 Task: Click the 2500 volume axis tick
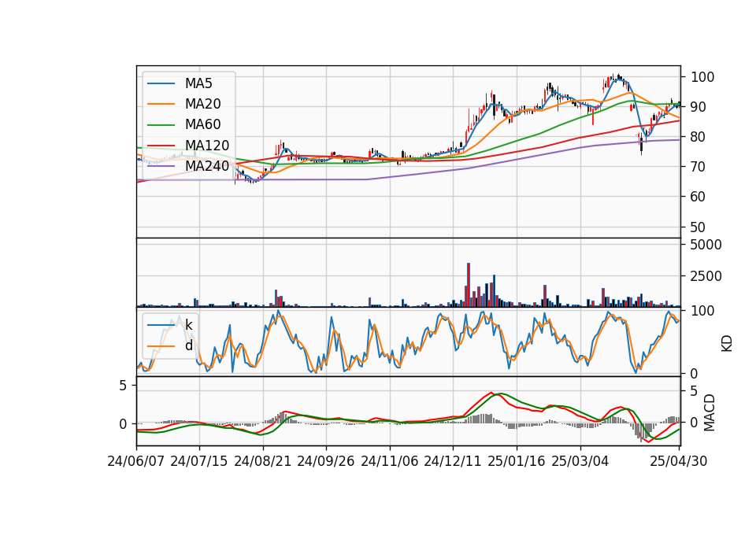pos(706,276)
